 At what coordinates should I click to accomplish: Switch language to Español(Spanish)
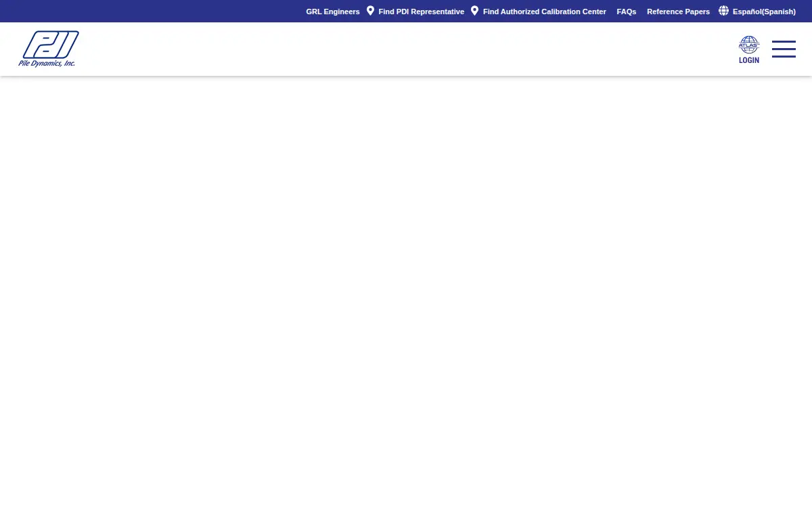(x=764, y=12)
